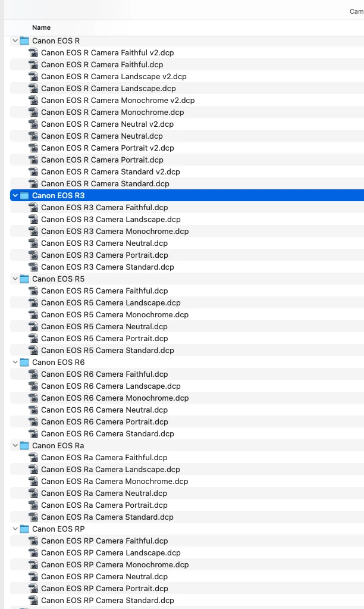
Task: Select Canon EOS R6 Camera Monochrome.dcp
Action: point(115,398)
